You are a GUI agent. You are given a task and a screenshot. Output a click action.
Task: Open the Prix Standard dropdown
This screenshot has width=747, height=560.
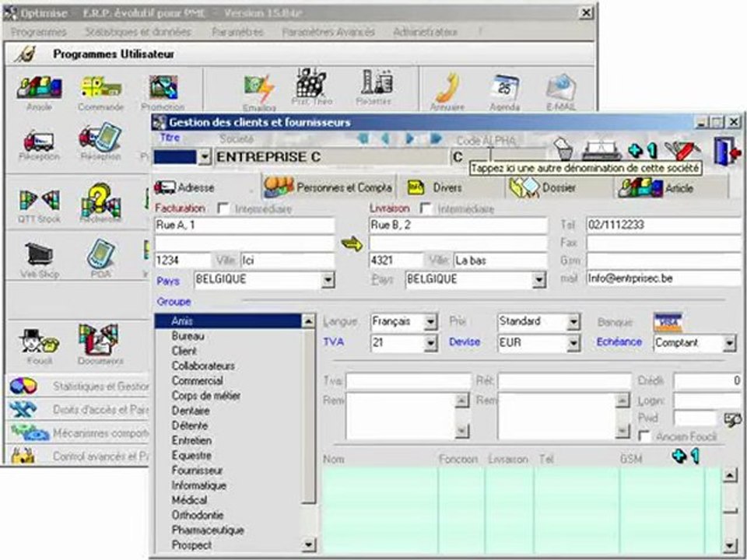click(573, 322)
